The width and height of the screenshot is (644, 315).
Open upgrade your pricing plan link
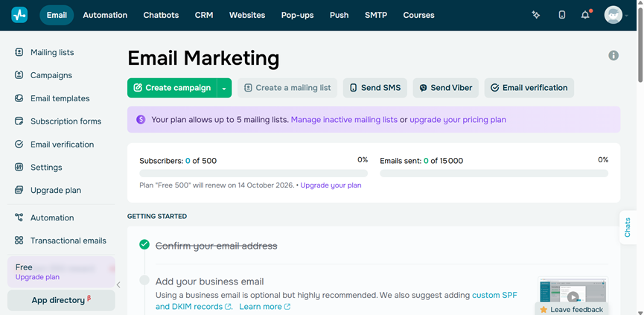[x=458, y=120]
